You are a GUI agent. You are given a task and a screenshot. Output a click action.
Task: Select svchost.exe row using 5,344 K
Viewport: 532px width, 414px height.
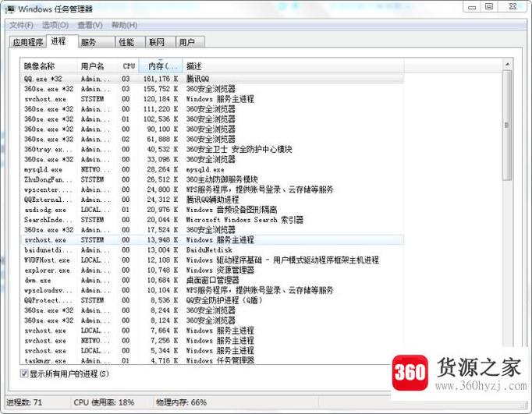pyautogui.click(x=212, y=351)
